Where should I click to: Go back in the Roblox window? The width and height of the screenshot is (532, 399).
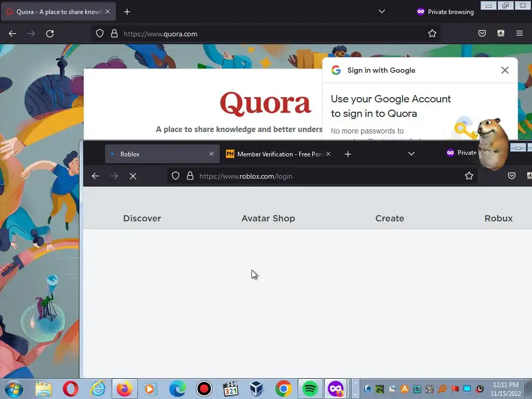(x=96, y=176)
